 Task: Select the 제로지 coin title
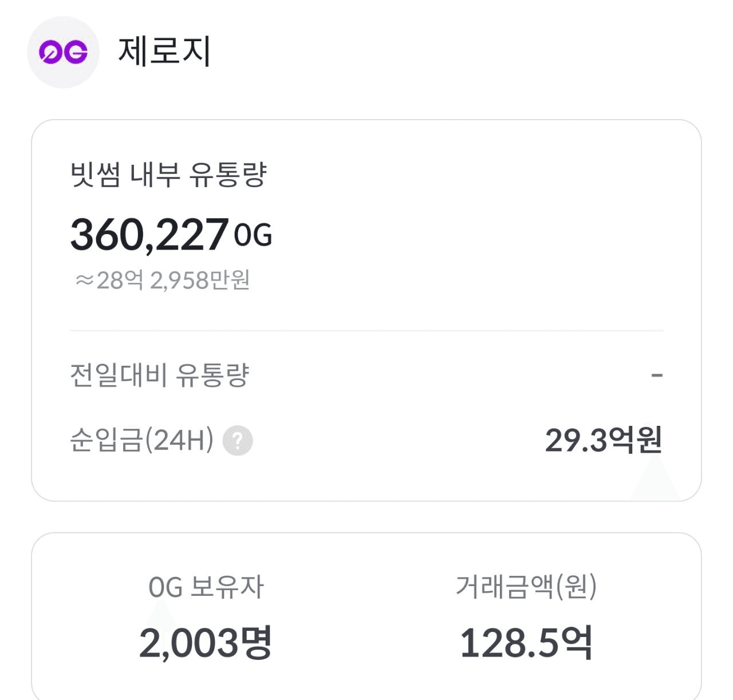click(164, 52)
